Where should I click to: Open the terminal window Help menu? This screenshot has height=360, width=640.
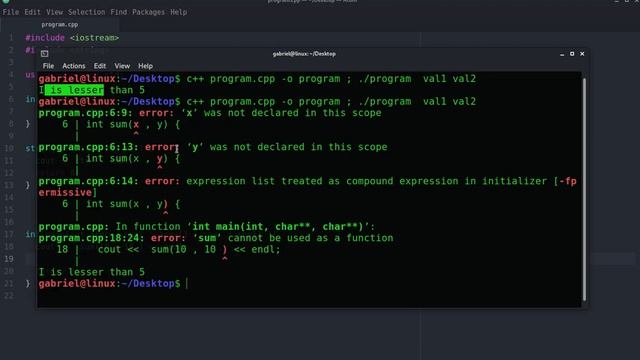point(145,66)
